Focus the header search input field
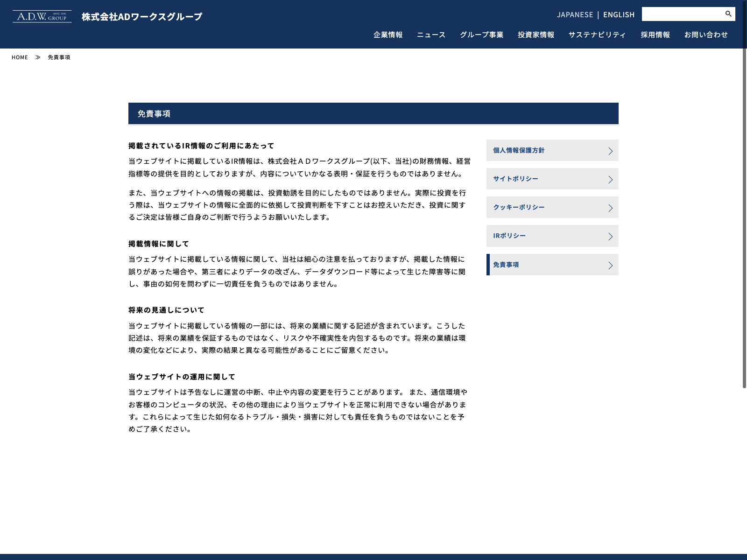 click(682, 14)
